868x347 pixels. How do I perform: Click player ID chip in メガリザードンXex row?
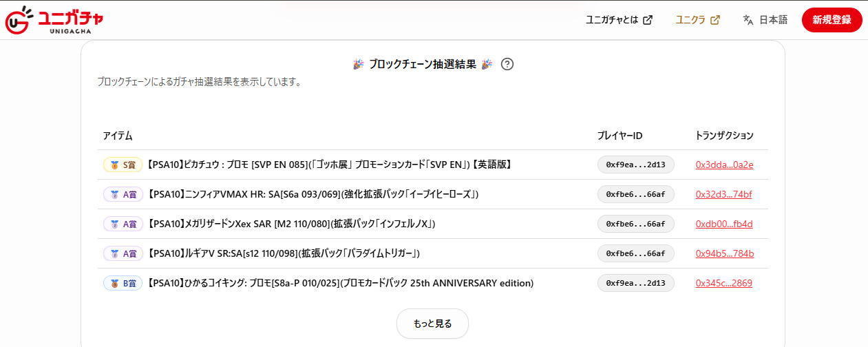click(635, 224)
